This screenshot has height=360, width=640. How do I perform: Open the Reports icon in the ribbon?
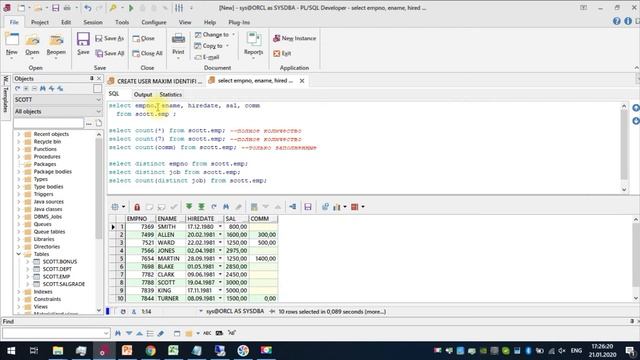(253, 40)
